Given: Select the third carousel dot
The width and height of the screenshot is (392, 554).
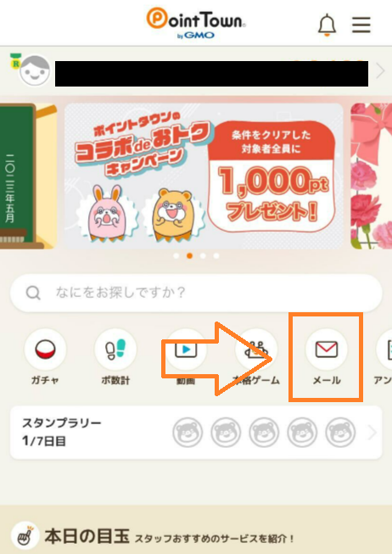Looking at the screenshot, I should pos(203,256).
